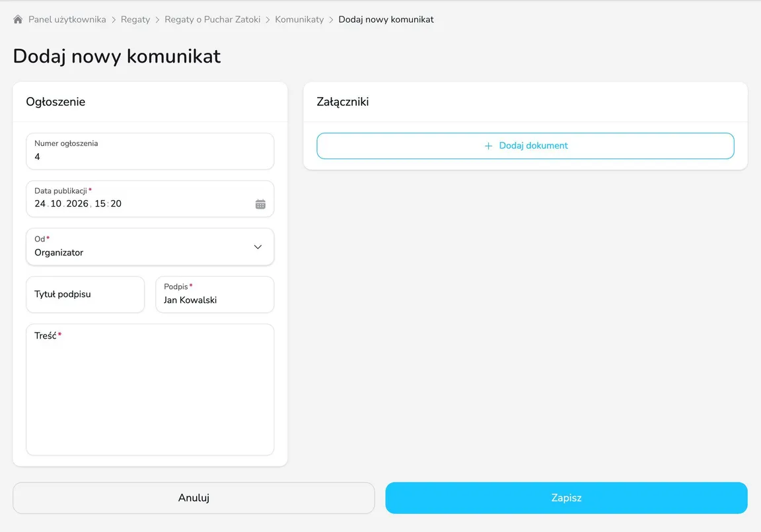Focus the Numer ogłoszenia field
The image size is (761, 532).
click(150, 151)
